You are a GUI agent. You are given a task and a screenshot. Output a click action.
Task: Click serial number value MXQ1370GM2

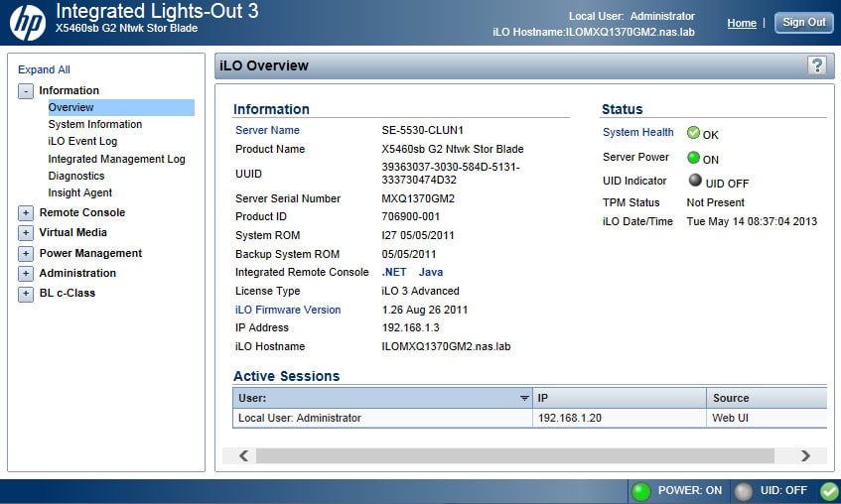[418, 198]
